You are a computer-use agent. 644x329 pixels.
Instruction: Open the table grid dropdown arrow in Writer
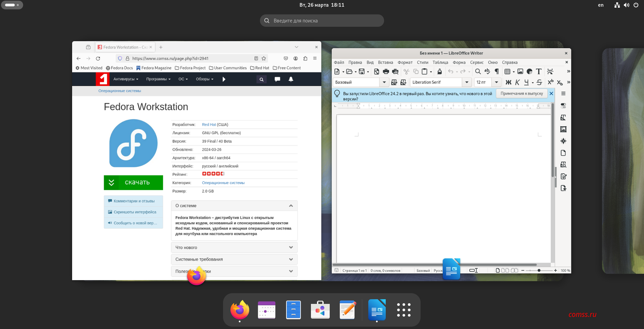[513, 72]
